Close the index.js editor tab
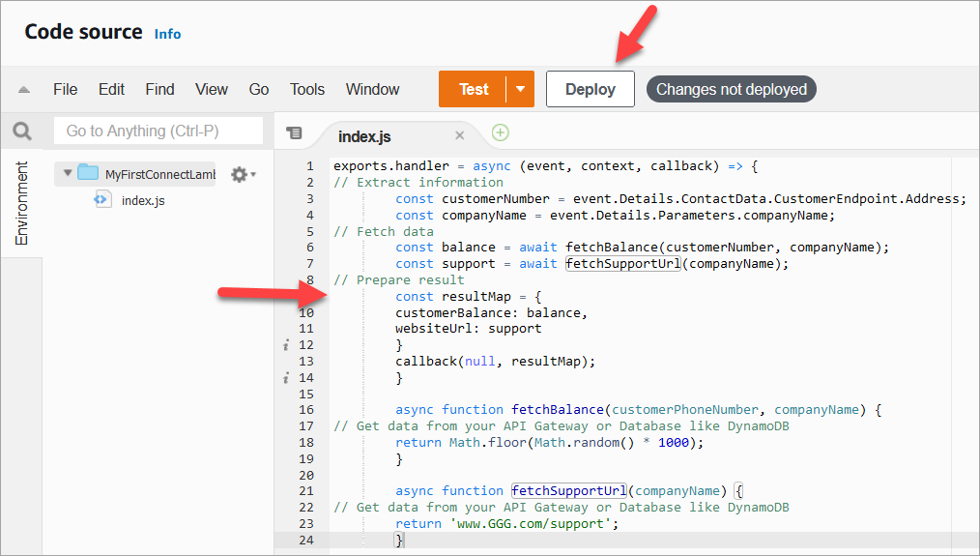This screenshot has height=556, width=980. coord(460,135)
